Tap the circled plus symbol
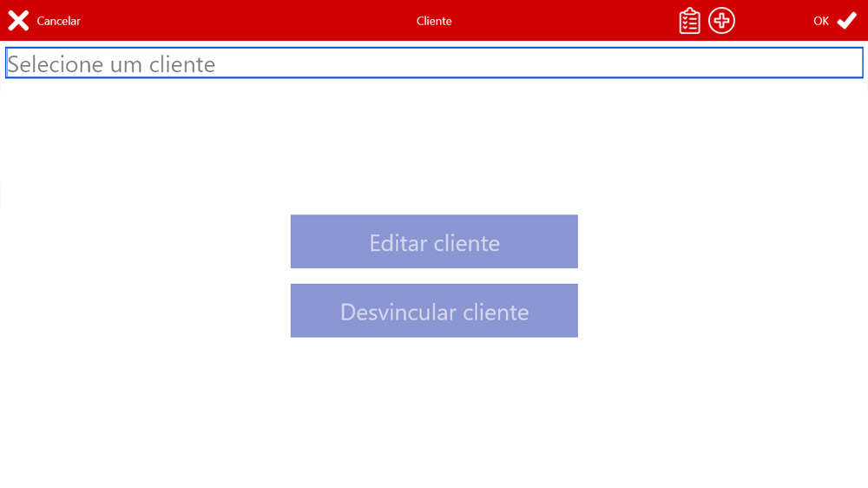Viewport: 868px width, 488px height. click(721, 21)
